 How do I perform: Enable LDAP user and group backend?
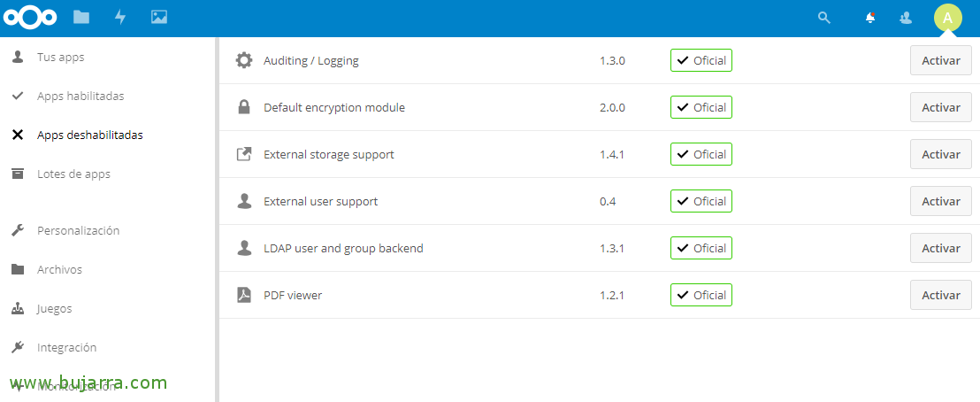point(940,248)
